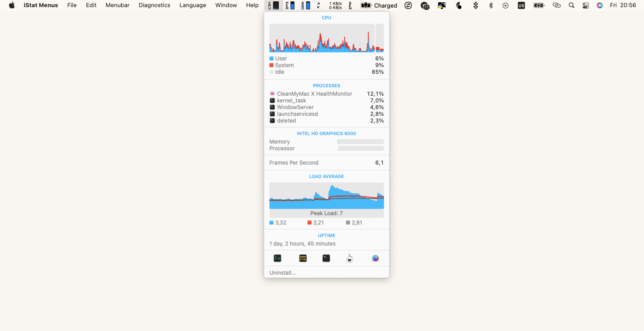Open the MEM memory menu bar item

coord(290,5)
